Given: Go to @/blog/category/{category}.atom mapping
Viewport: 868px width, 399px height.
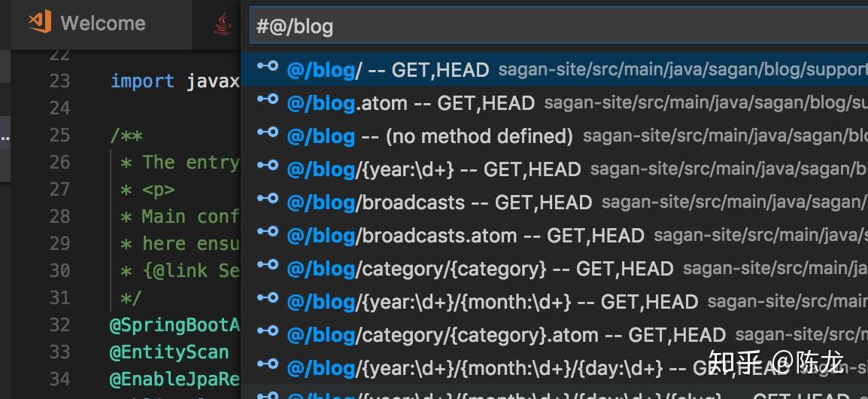Looking at the screenshot, I should click(x=554, y=335).
